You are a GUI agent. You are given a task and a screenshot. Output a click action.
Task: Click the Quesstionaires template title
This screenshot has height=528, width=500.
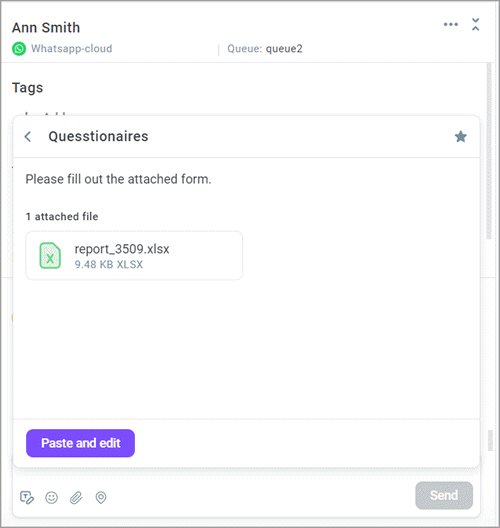click(98, 136)
